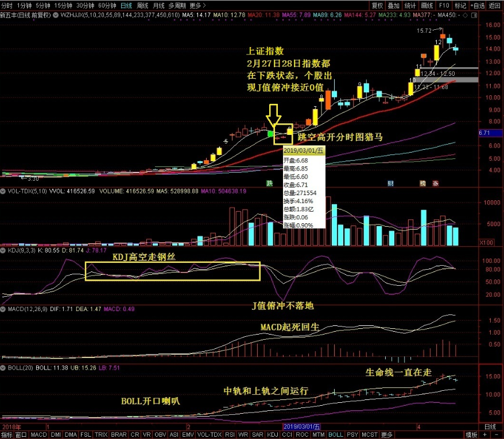The width and height of the screenshot is (504, 439).
Task: Switch indicator to VOL-TDX in bottom bar
Action: tap(210, 435)
